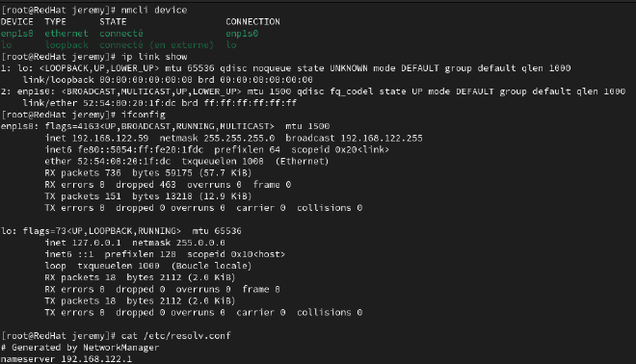Click the 'connecté (en externe)' state text

pos(156,45)
